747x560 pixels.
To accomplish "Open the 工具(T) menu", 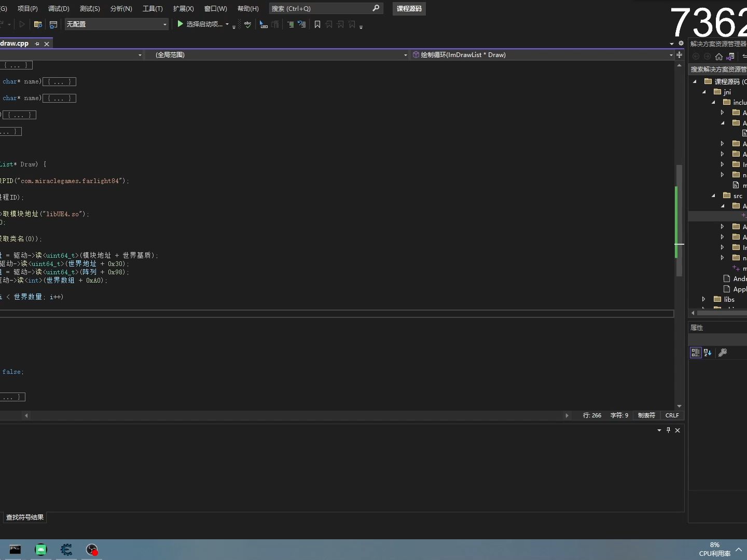I will (x=153, y=8).
